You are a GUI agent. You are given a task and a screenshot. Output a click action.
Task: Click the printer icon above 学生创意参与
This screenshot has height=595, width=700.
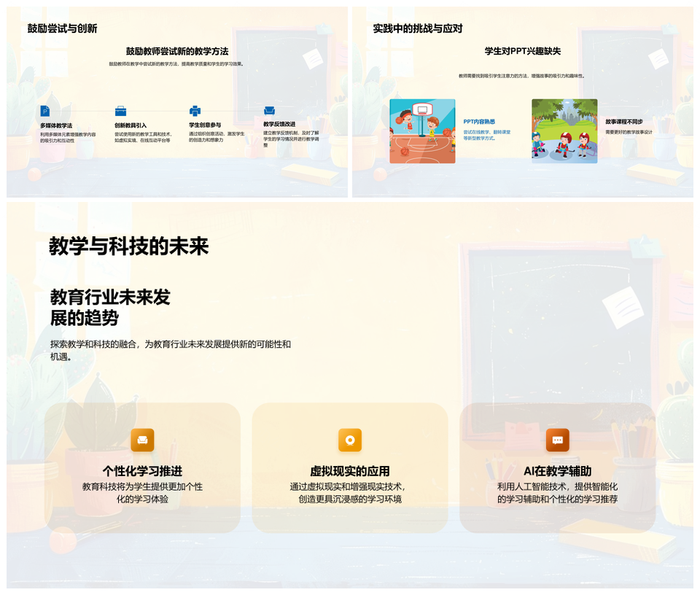point(195,111)
